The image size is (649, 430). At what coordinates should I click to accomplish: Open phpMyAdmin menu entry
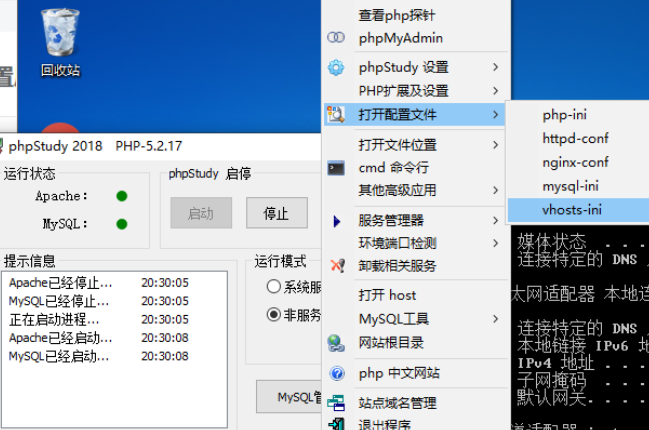[416, 38]
